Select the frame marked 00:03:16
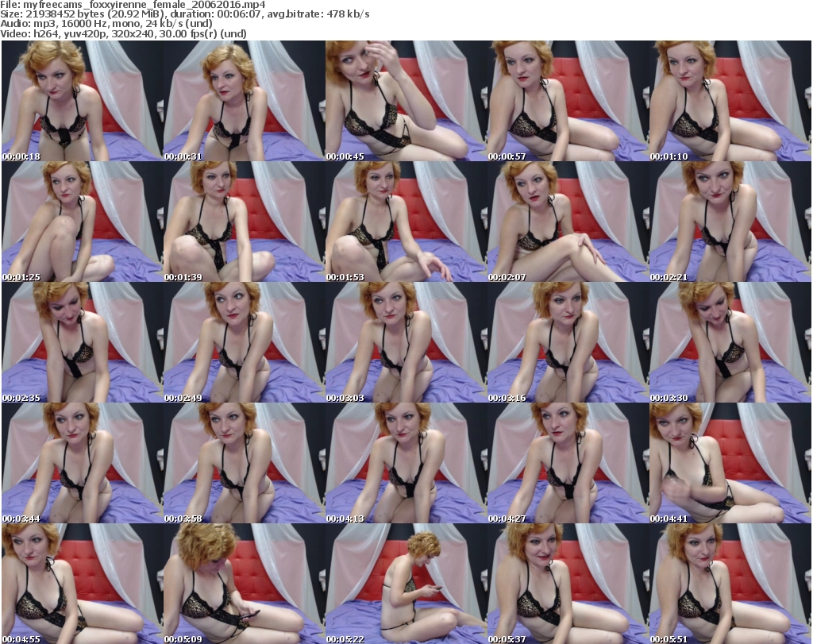 [568, 342]
